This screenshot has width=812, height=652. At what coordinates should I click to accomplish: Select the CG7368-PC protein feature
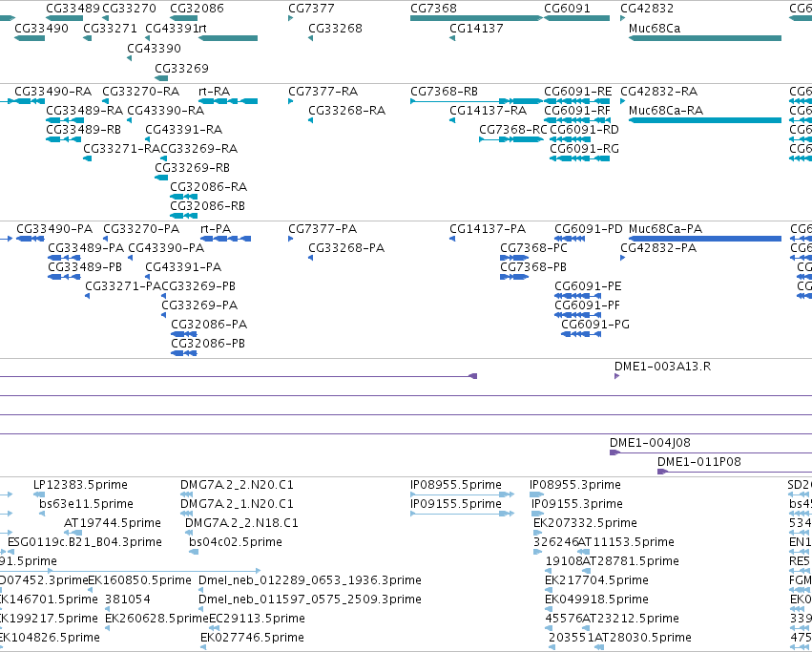514,258
